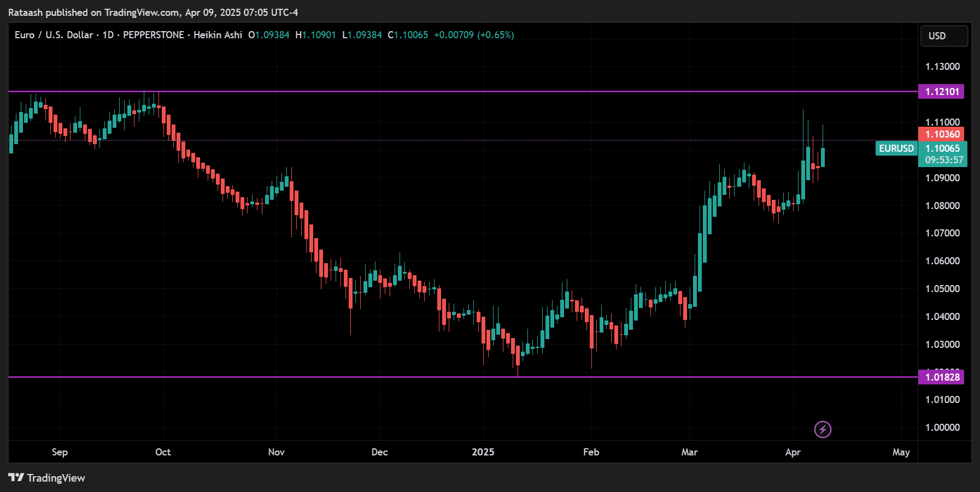Click the lightning bolt instant trading icon
The height and width of the screenshot is (492, 980).
coord(823,430)
